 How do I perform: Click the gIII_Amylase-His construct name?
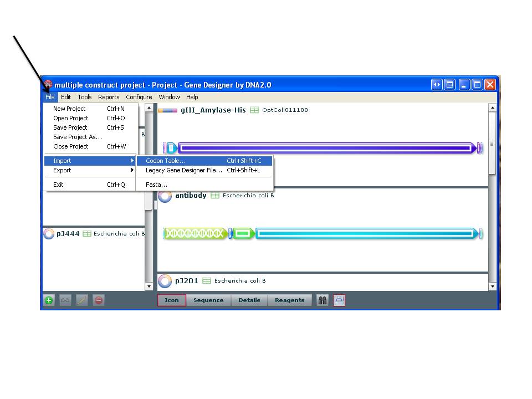tap(213, 110)
